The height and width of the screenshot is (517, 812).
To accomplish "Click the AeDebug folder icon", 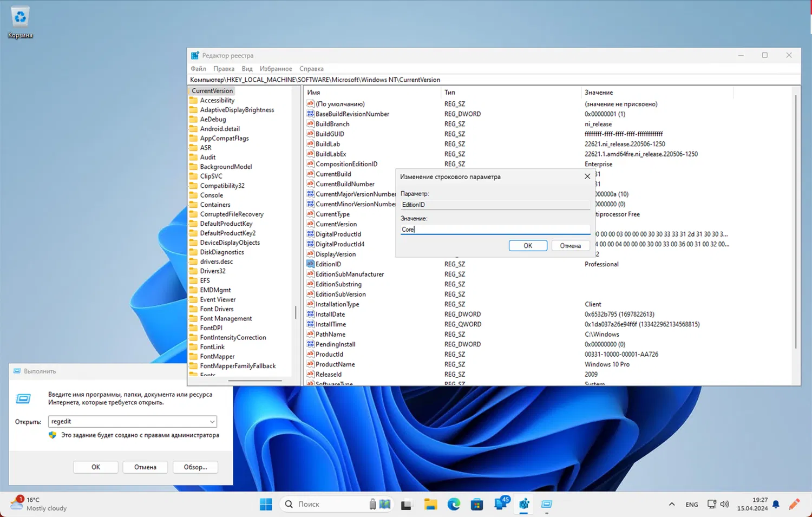I will [x=193, y=119].
